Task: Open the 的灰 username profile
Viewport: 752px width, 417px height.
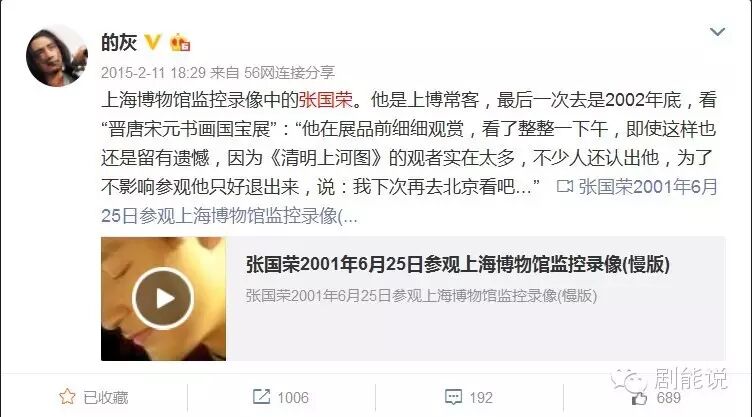Action: [x=119, y=42]
